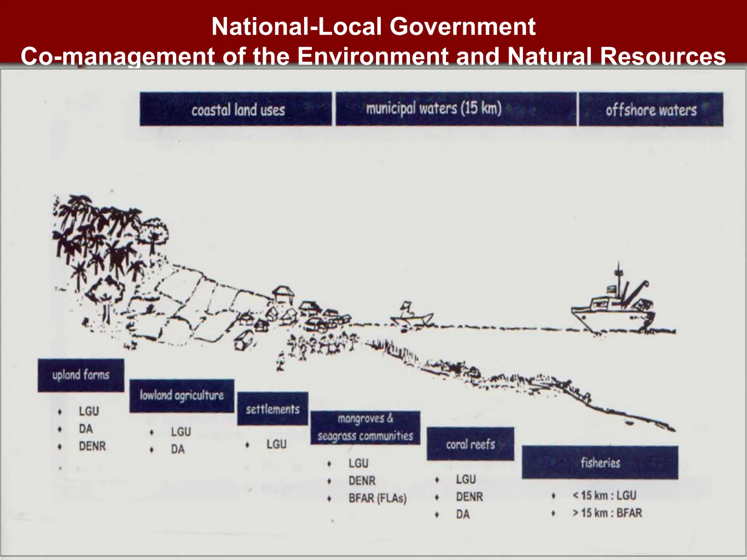Click 'DENR' under upland farms
This screenshot has width=747, height=560.
pyautogui.click(x=92, y=446)
